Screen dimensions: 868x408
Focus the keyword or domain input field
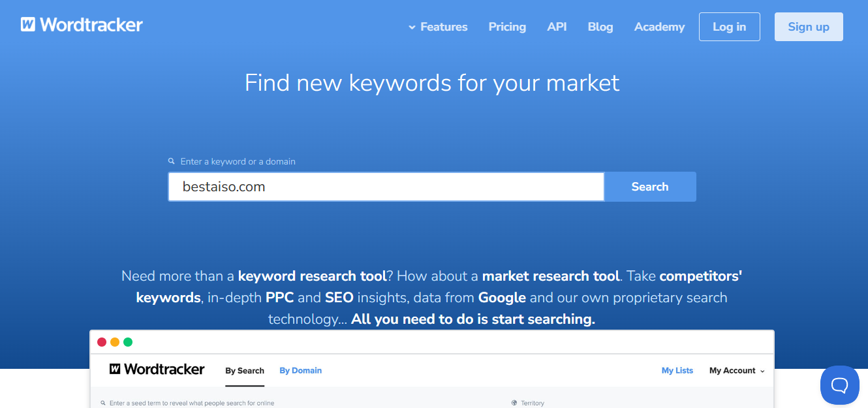pos(386,187)
